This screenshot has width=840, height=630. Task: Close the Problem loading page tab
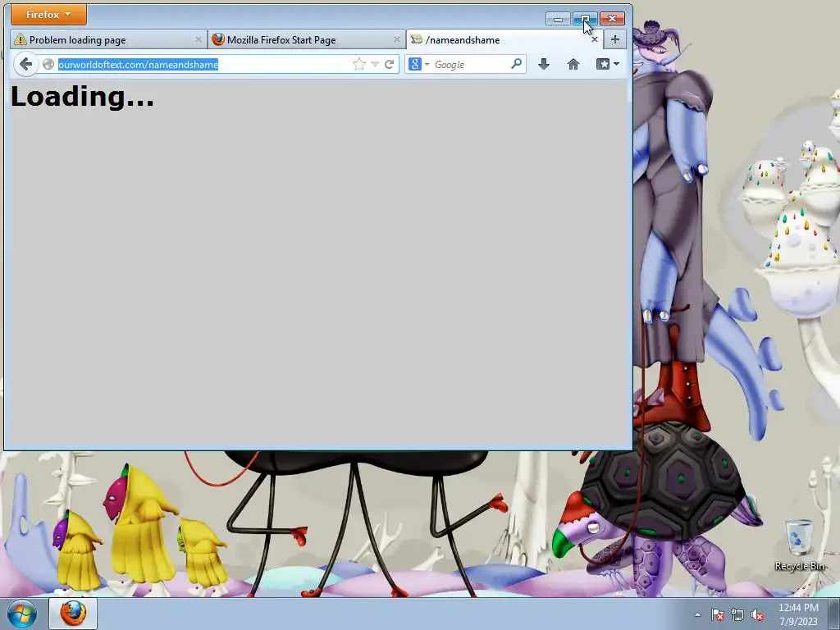[x=199, y=39]
